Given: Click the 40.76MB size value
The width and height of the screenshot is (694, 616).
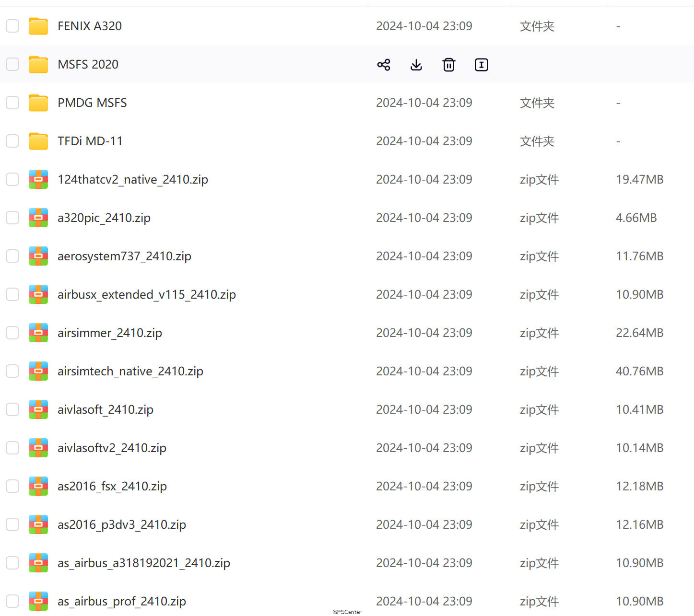Looking at the screenshot, I should click(x=640, y=371).
